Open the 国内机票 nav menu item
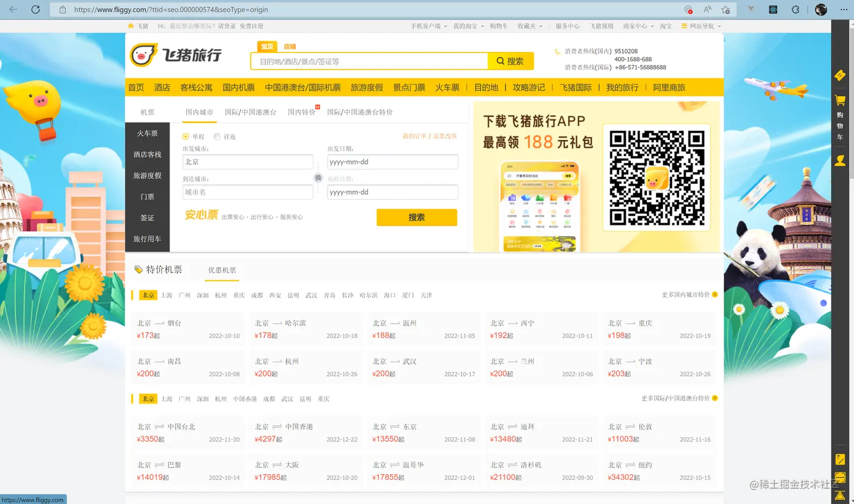This screenshot has width=854, height=504. click(238, 87)
